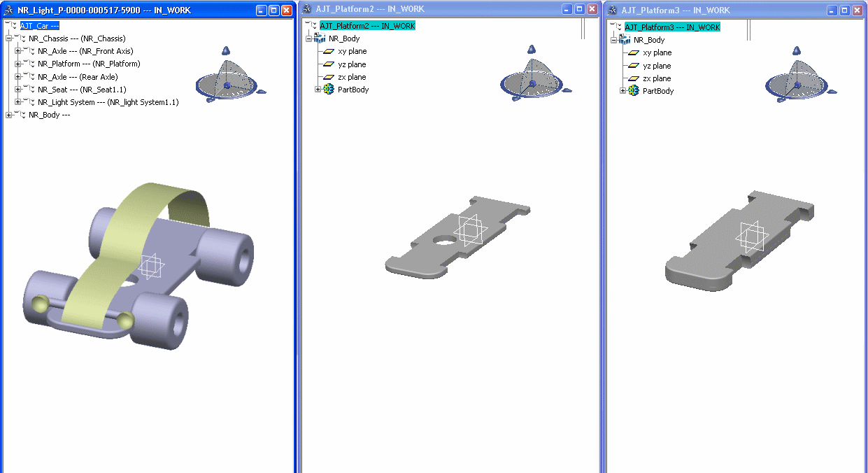Collapse NR_Body in AJT_Platform2 window
Viewport: 868px width, 473px height.
[309, 38]
